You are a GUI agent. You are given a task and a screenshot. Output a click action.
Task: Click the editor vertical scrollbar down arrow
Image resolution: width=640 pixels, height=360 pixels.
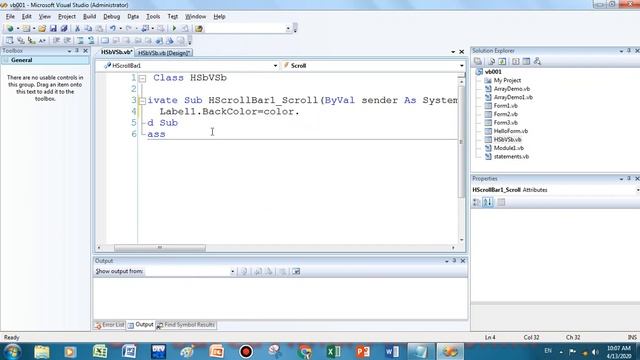461,240
